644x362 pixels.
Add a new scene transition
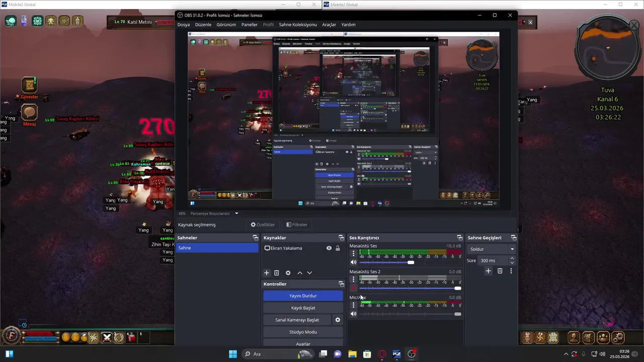(x=488, y=271)
